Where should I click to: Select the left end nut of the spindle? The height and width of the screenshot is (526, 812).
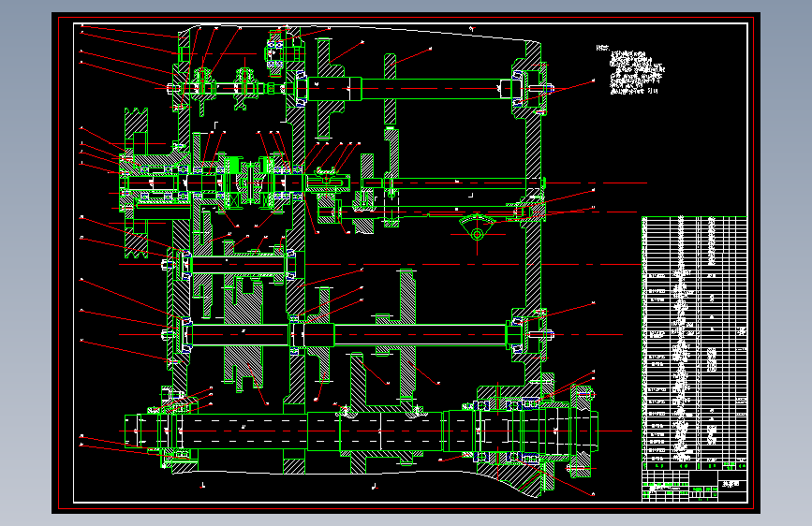pyautogui.click(x=133, y=431)
